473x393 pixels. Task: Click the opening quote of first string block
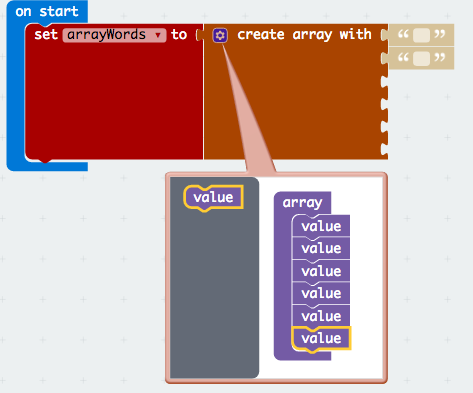[403, 34]
